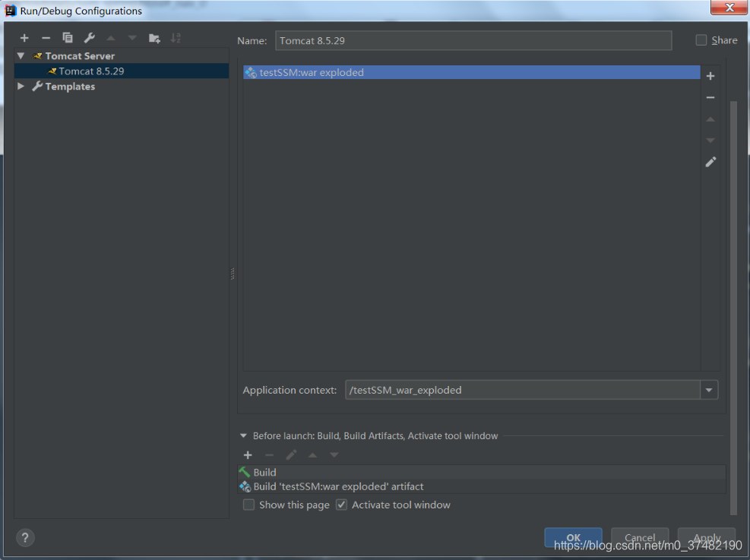
Task: Select testSSM:war exploded deployment row
Action: [x=472, y=72]
